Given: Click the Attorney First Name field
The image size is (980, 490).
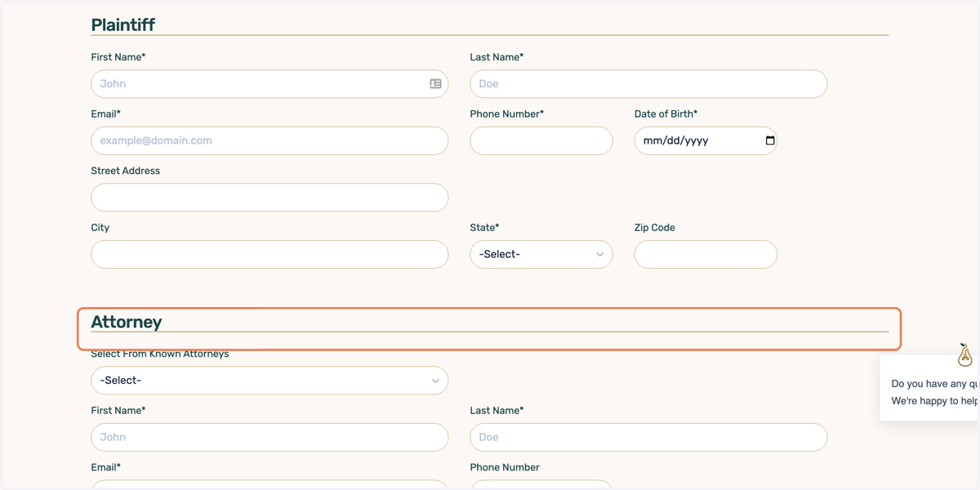Looking at the screenshot, I should pyautogui.click(x=269, y=437).
